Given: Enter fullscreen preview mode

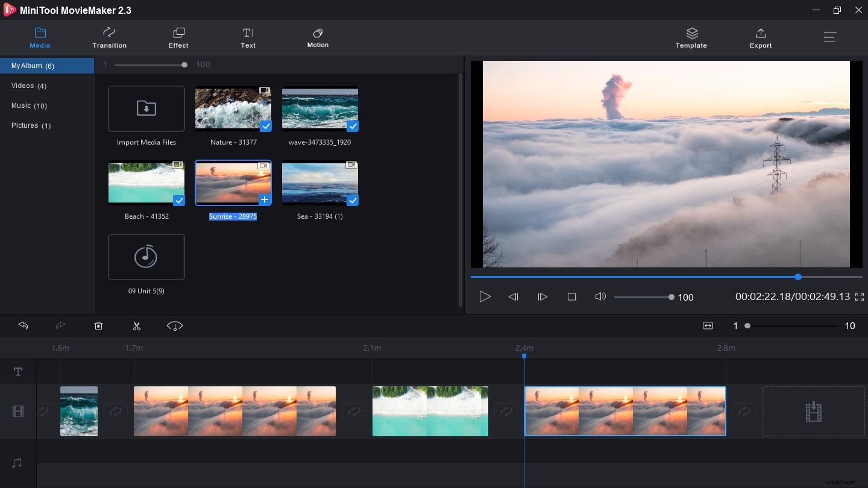Looking at the screenshot, I should pyautogui.click(x=860, y=296).
